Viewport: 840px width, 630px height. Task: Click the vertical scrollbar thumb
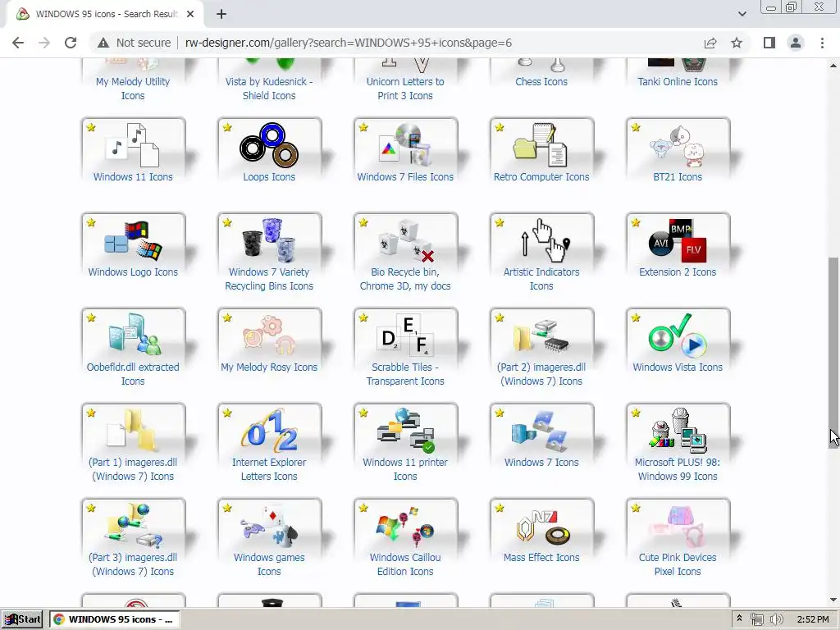[833, 352]
